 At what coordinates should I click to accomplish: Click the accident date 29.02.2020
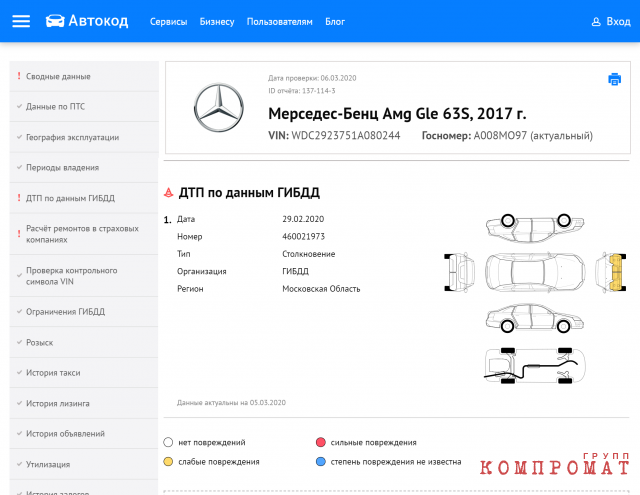coord(303,219)
